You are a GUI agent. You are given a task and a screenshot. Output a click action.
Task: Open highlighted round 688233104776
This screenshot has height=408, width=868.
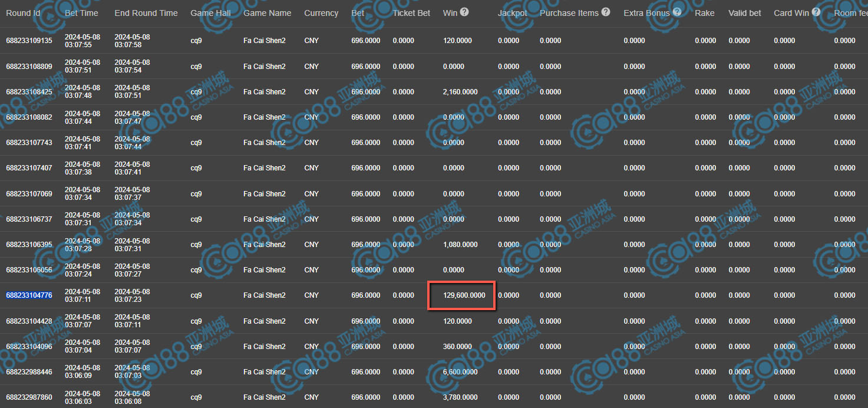29,295
